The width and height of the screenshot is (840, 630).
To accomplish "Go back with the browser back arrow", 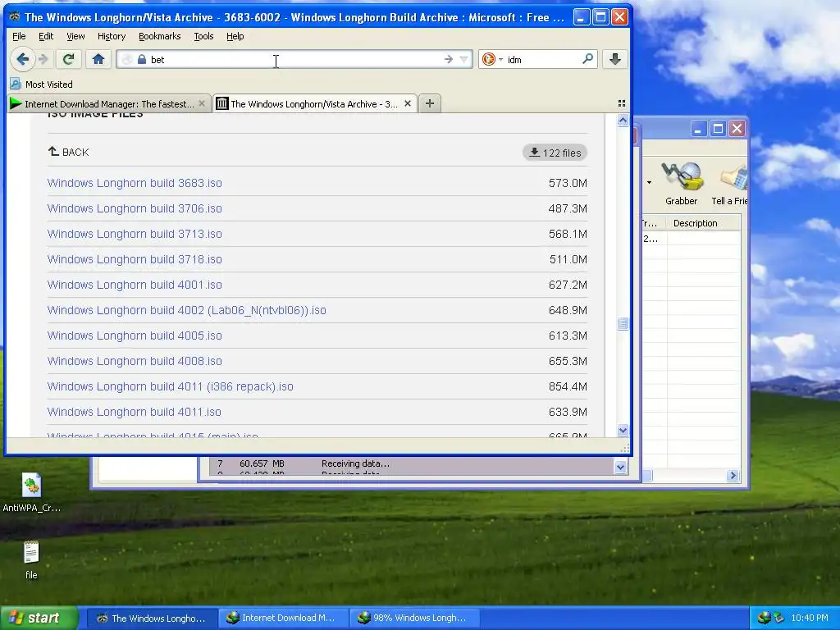I will click(22, 59).
